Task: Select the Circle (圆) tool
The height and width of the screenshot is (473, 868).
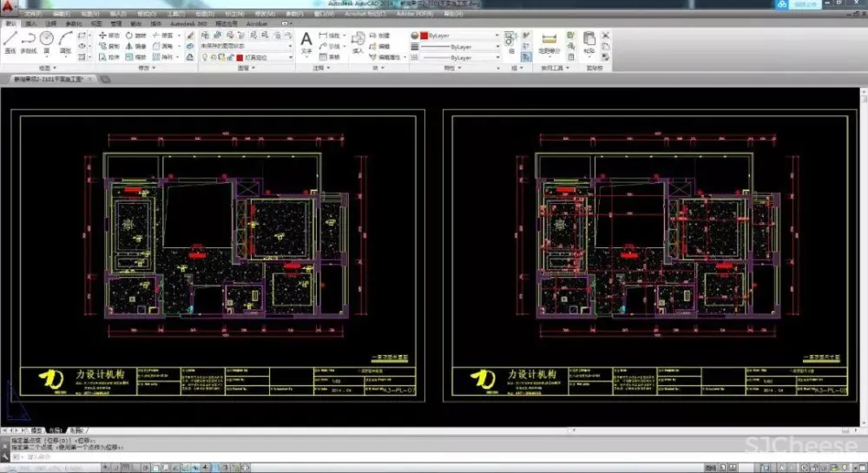Action: (x=47, y=41)
